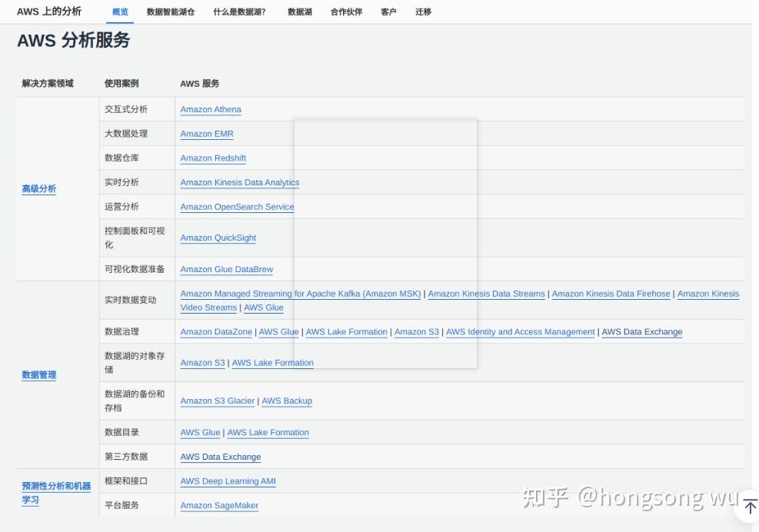The height and width of the screenshot is (532, 759).
Task: Go to the 数据湖 tab
Action: 300,12
